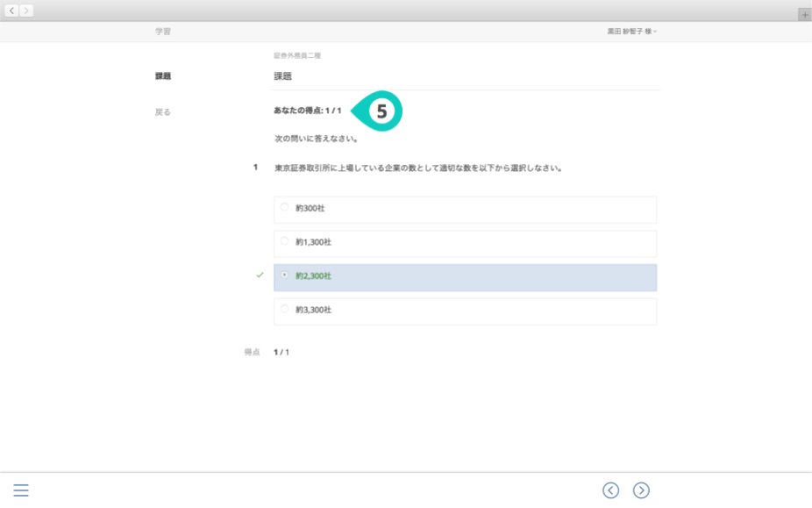812x508 pixels.
Task: Click the 証券外務員二種 breadcrumb text
Action: click(297, 55)
